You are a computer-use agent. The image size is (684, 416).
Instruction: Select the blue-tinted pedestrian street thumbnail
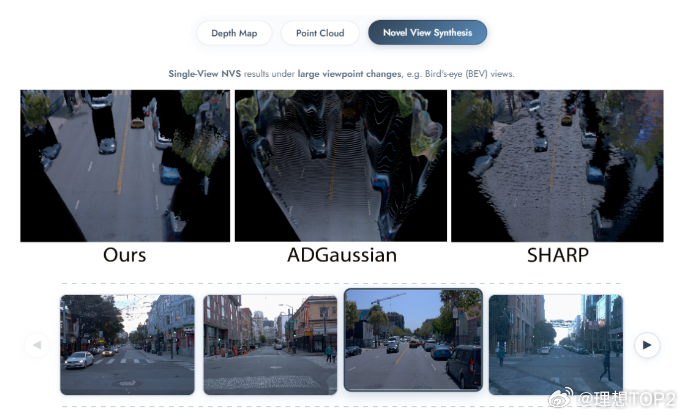(x=556, y=344)
